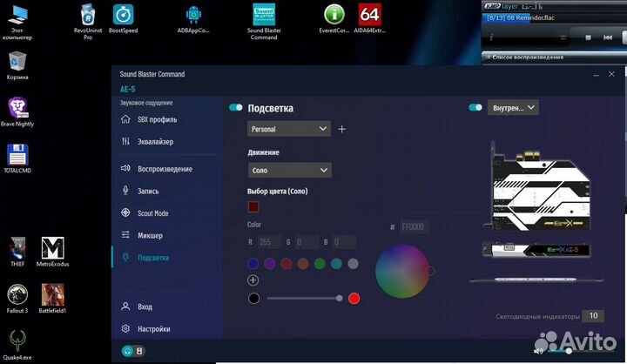Expand the Personal profile dropdown

coord(288,129)
